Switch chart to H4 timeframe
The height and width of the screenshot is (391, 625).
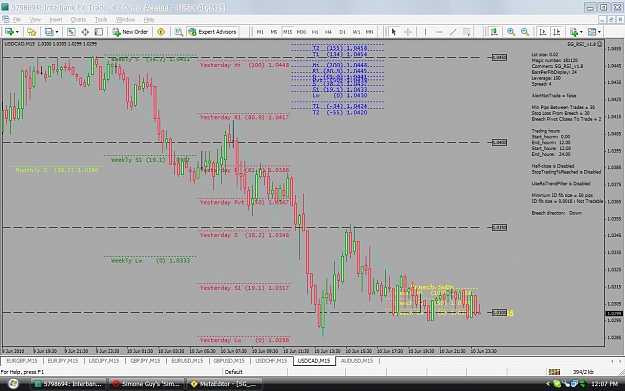(328, 32)
